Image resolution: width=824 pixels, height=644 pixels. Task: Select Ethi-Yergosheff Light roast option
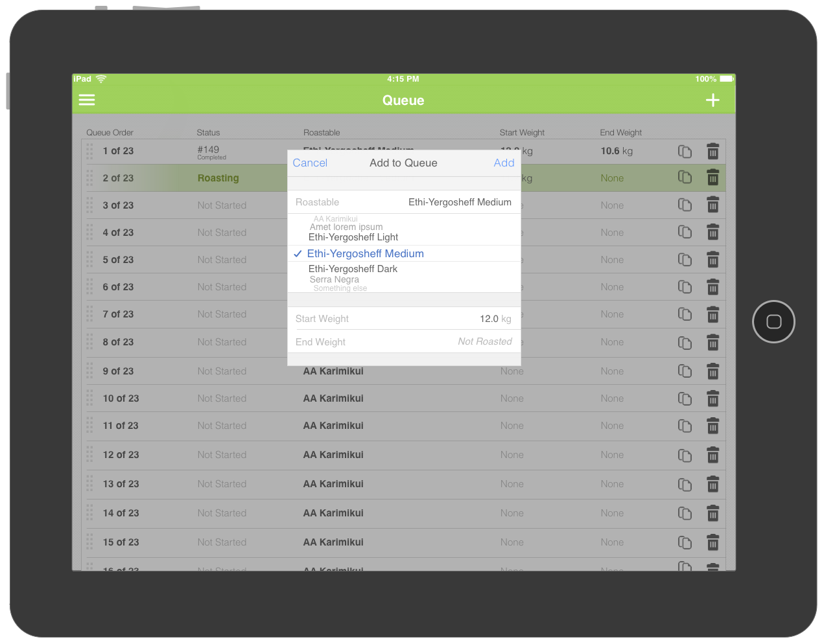tap(353, 237)
